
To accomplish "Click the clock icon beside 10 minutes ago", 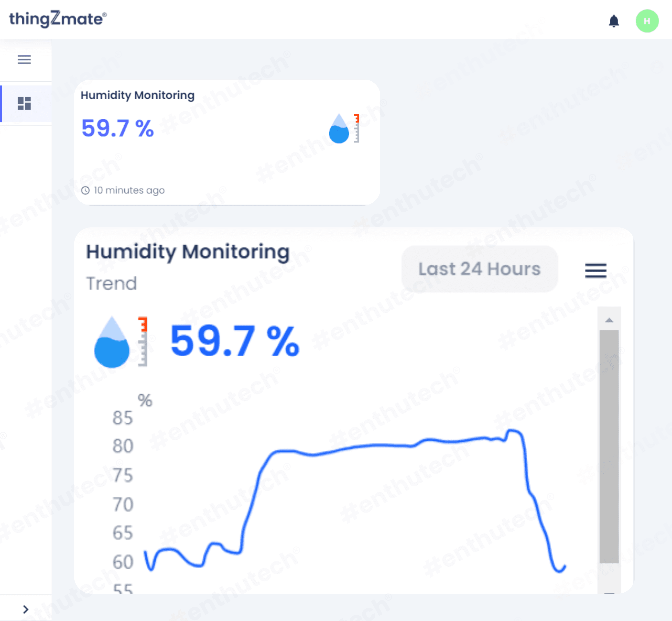I will [x=85, y=191].
